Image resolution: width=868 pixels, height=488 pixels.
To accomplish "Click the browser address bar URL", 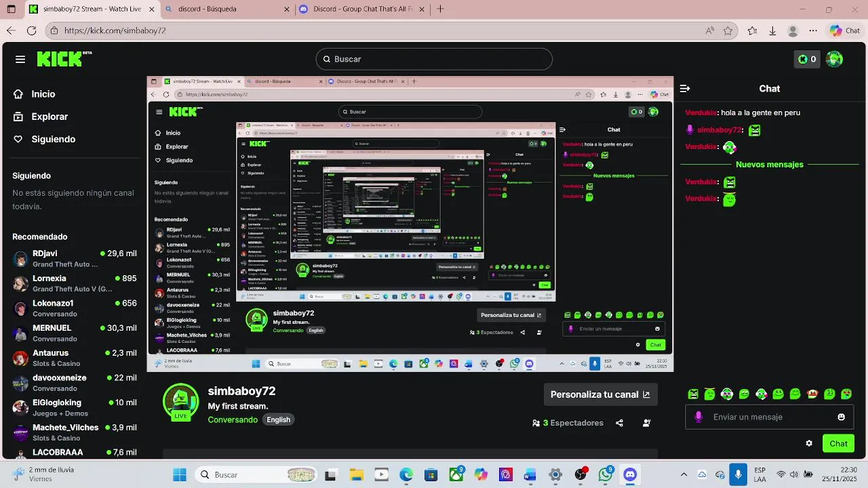I will (115, 30).
